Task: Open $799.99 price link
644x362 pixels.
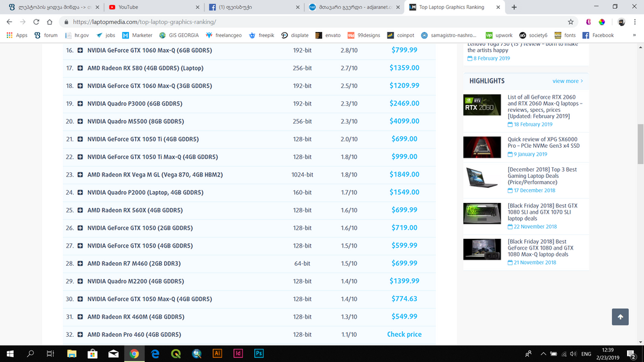Action: (404, 50)
